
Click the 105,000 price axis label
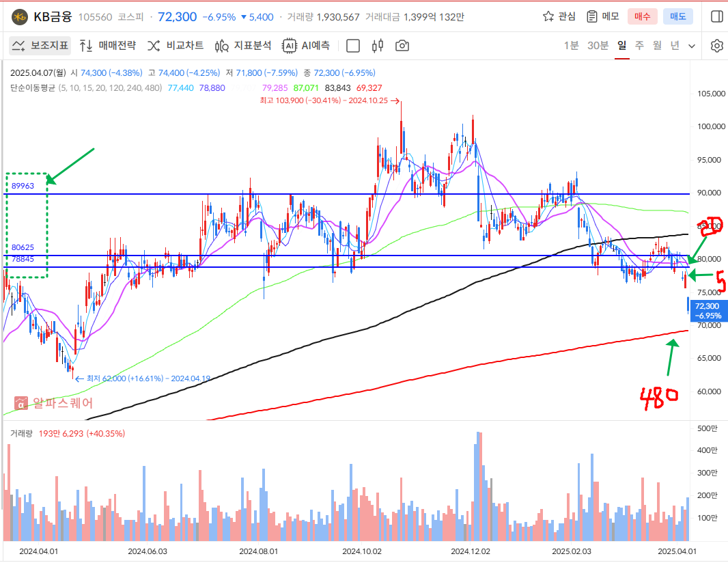[712, 94]
